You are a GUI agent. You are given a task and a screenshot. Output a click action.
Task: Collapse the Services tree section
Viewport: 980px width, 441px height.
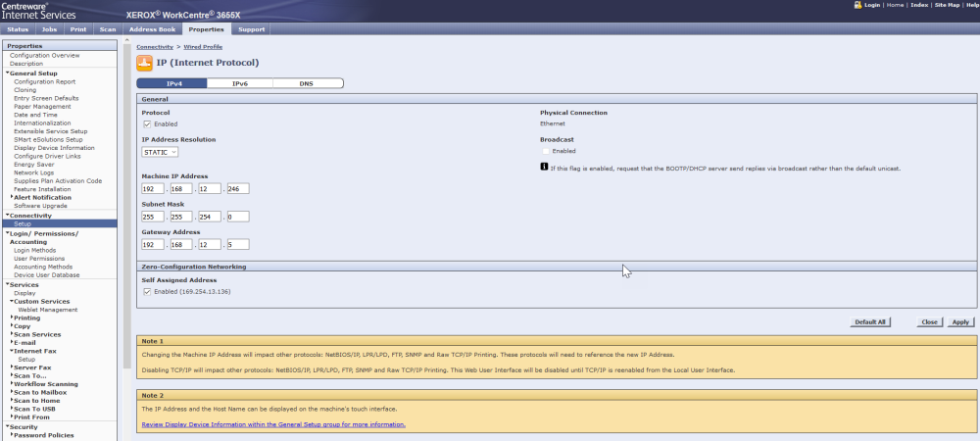(8, 285)
